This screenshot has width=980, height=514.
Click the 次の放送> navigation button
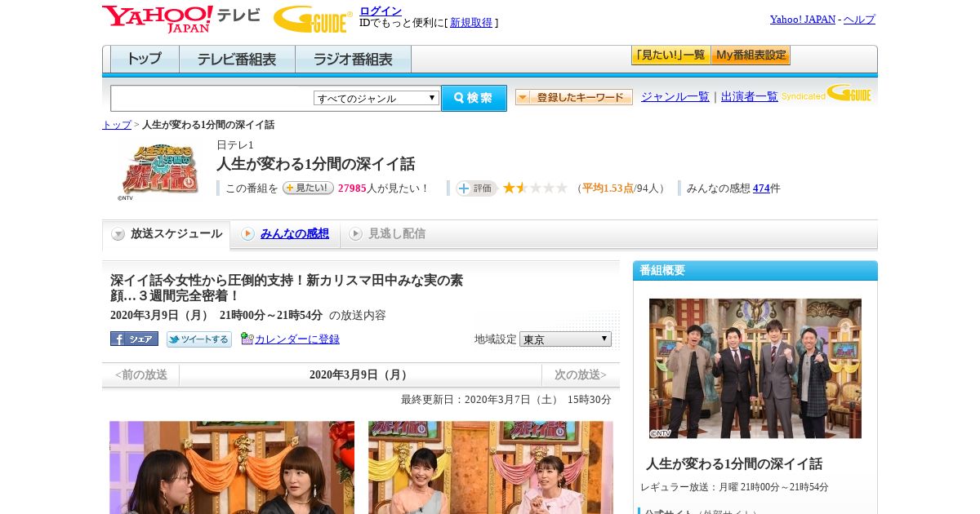[x=581, y=375]
